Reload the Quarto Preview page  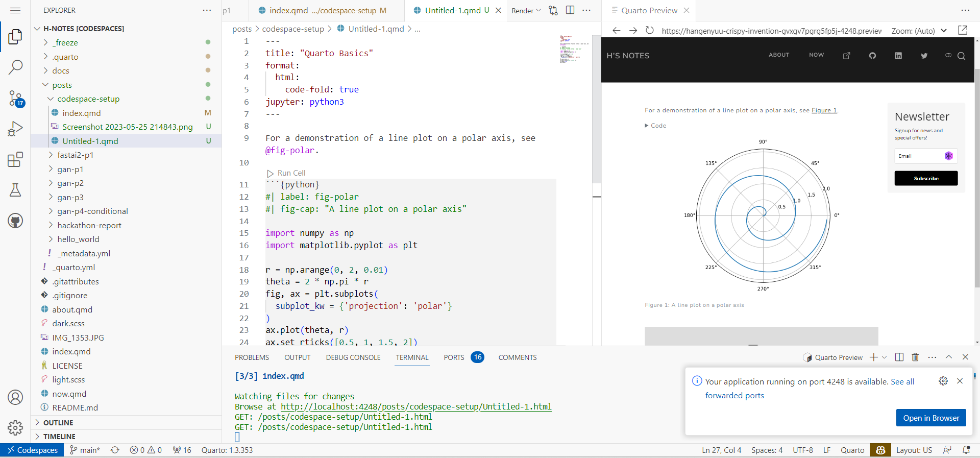[x=649, y=31]
